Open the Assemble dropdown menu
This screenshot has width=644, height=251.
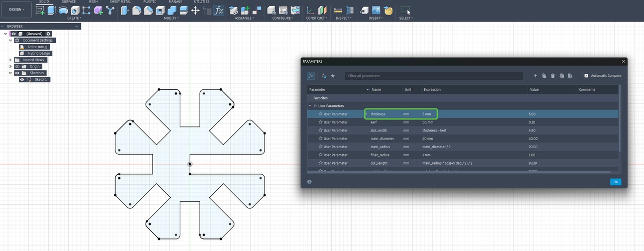tap(244, 18)
